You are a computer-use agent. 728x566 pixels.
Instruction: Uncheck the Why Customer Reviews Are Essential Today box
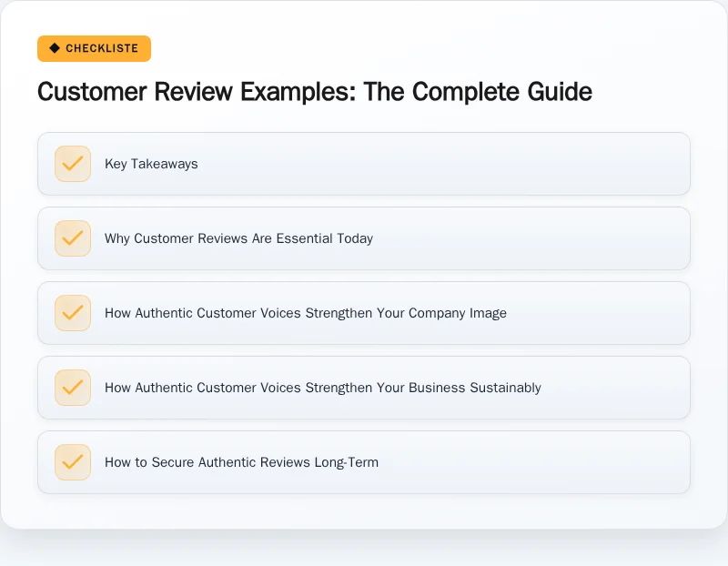click(73, 238)
